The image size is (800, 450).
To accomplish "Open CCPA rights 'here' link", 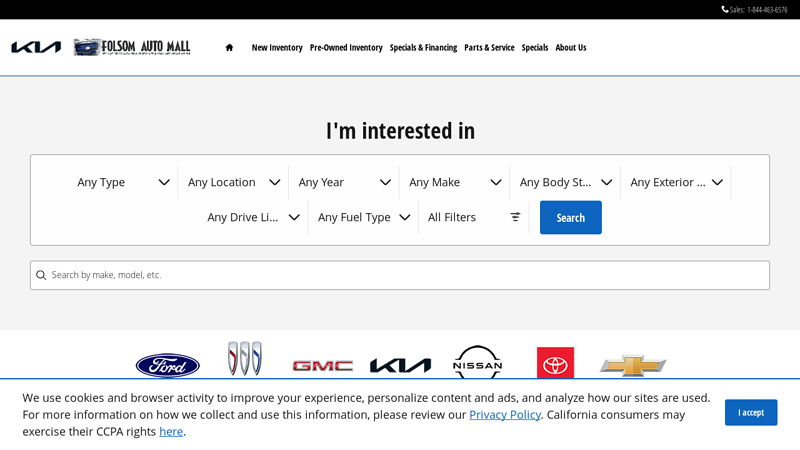I will click(x=171, y=432).
